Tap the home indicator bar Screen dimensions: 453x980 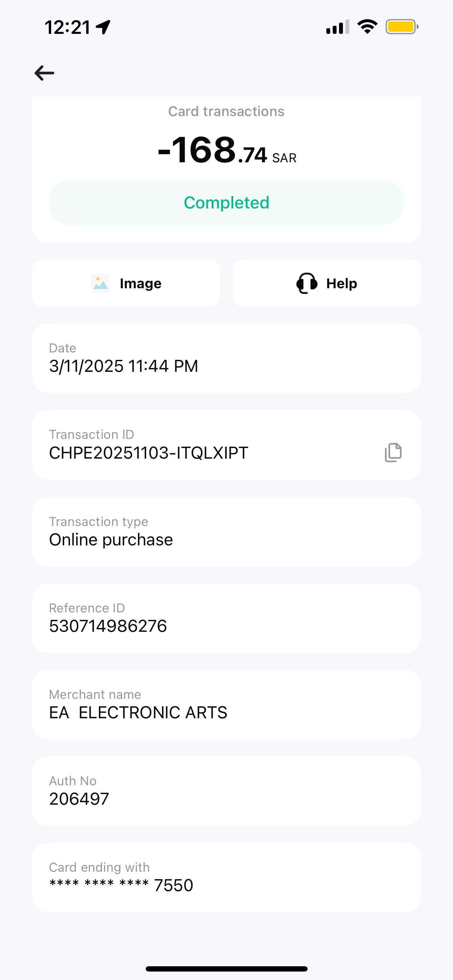(x=226, y=969)
